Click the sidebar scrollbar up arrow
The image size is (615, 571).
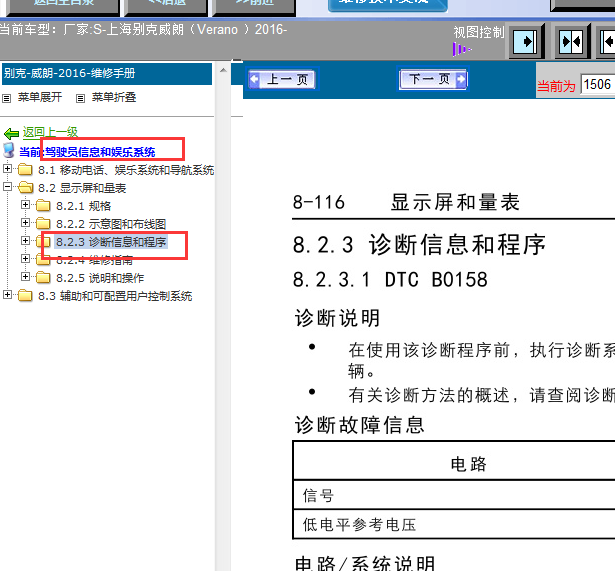coord(223,70)
